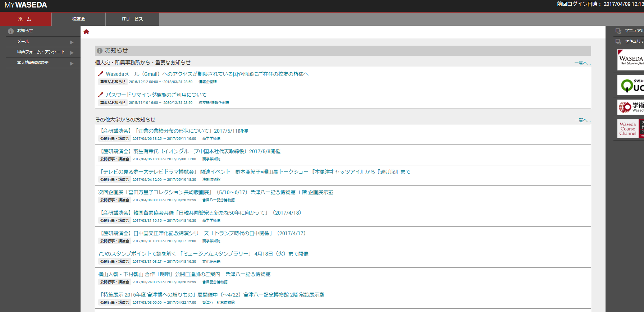Click the 前回ログイン日時 text

(x=600, y=4)
